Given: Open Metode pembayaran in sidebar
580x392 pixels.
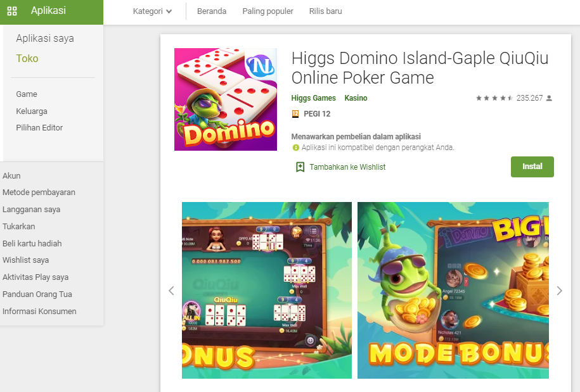Looking at the screenshot, I should click(x=39, y=192).
